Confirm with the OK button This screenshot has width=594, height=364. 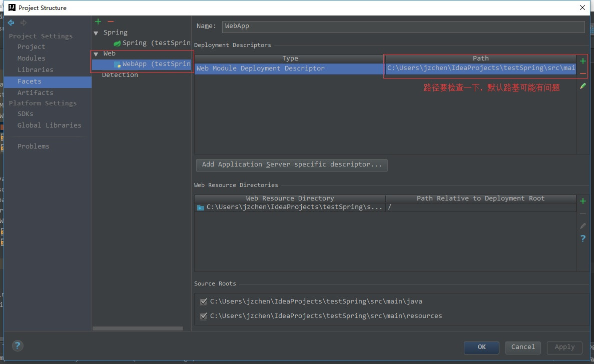point(481,347)
